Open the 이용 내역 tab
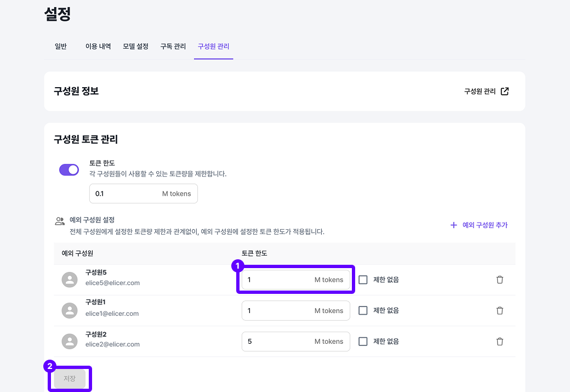 coord(98,47)
